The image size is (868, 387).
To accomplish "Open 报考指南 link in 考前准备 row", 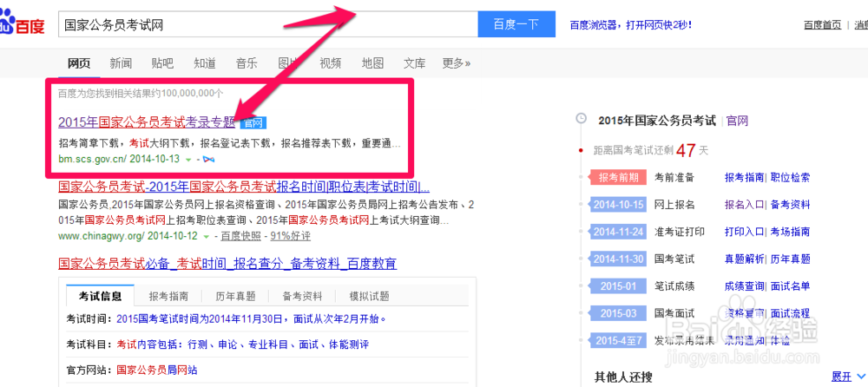I will click(x=744, y=177).
